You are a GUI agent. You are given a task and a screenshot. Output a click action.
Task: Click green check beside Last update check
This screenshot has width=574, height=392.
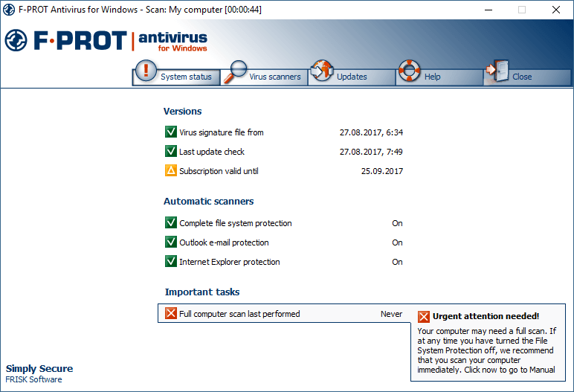pos(171,151)
